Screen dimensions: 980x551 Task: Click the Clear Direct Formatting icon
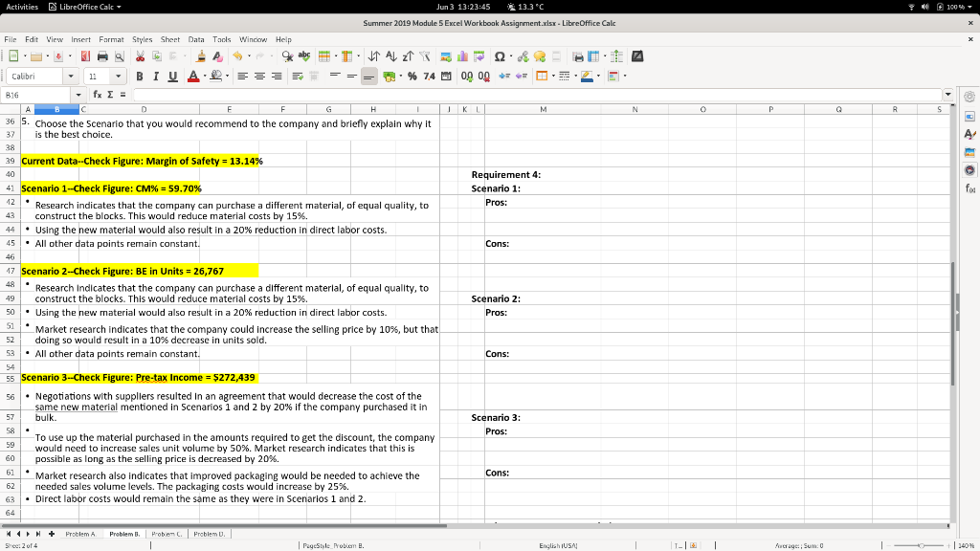[217, 56]
